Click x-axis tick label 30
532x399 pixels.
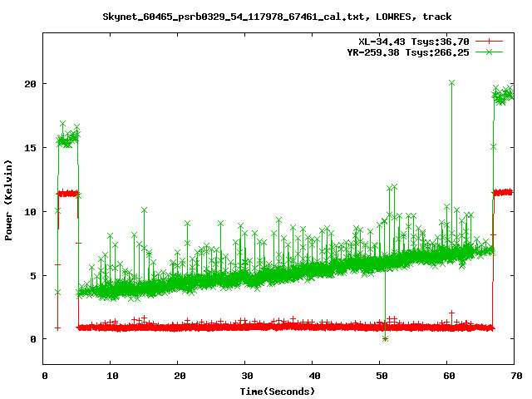(x=247, y=376)
